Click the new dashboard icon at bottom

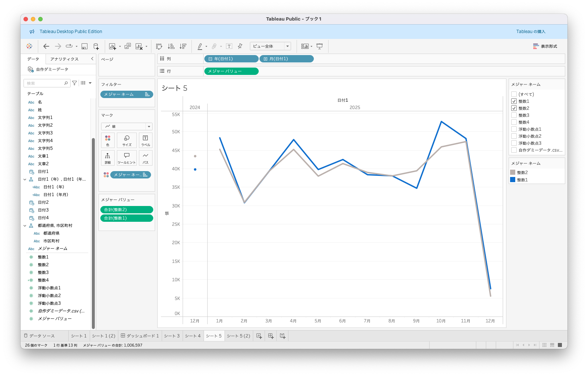point(271,336)
